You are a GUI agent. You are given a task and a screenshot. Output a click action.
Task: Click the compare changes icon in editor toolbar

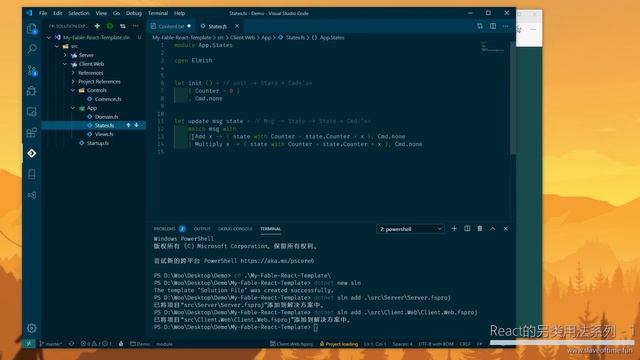[480, 26]
